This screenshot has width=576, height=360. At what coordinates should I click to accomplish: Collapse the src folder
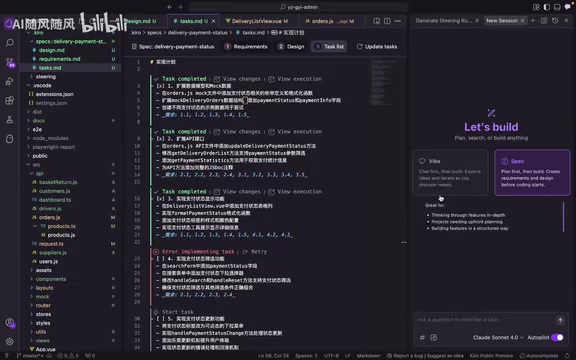click(x=36, y=165)
